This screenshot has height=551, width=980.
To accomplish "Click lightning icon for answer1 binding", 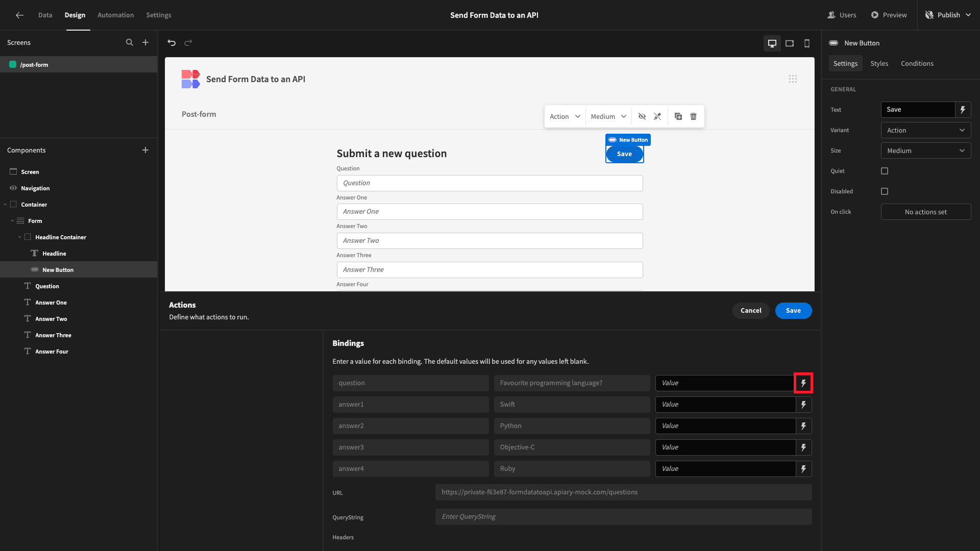I will [803, 405].
